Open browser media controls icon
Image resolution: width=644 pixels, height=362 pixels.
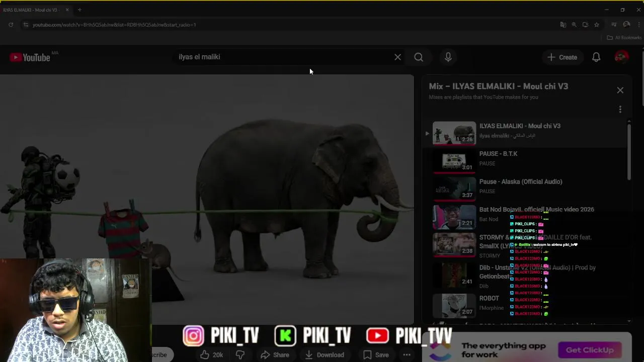(614, 25)
